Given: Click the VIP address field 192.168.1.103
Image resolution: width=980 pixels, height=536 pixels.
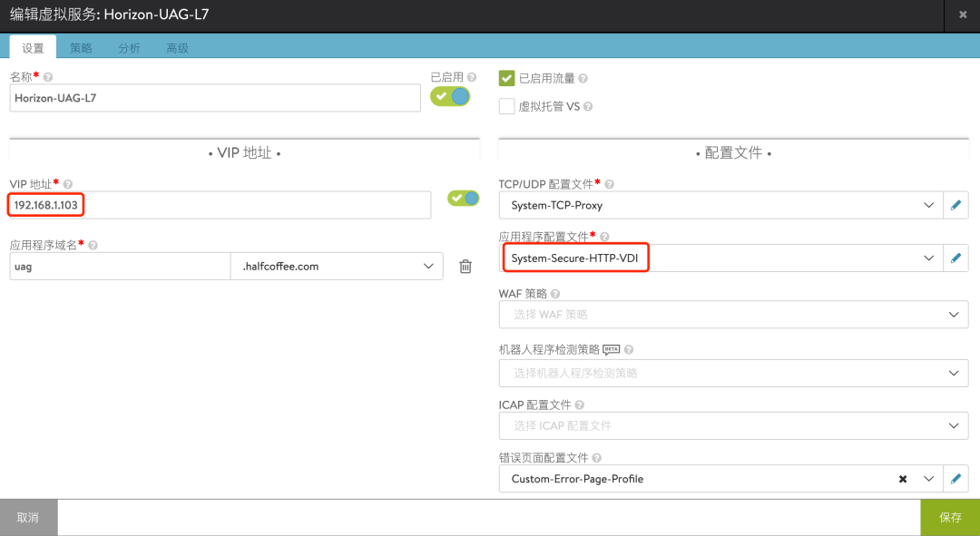Looking at the screenshot, I should pyautogui.click(x=220, y=205).
